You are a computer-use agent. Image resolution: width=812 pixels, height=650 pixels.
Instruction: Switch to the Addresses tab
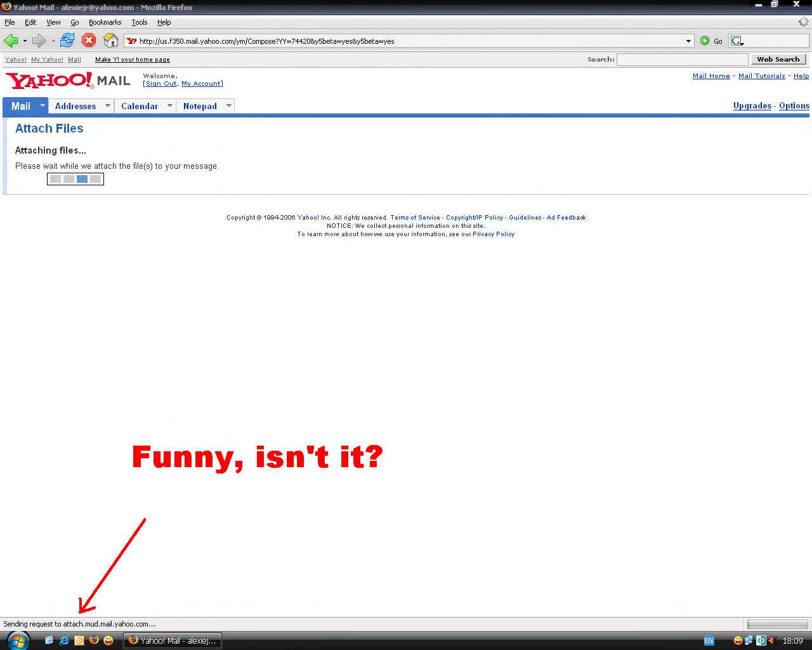point(75,106)
